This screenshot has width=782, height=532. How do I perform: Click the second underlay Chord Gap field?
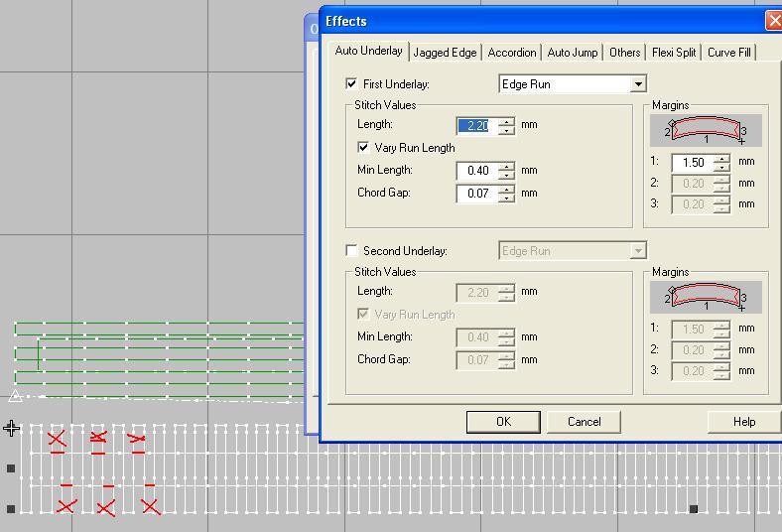477,360
